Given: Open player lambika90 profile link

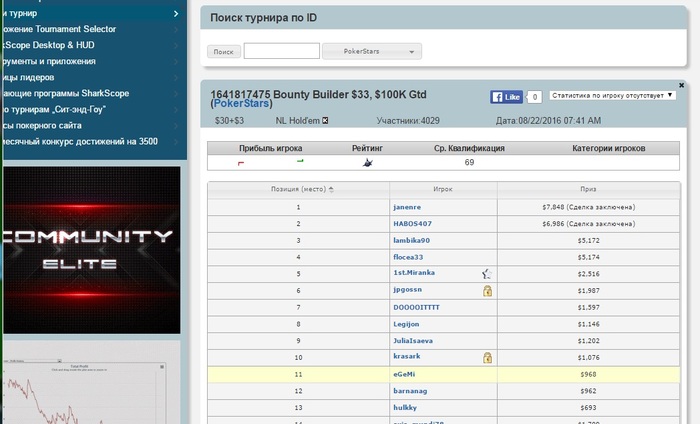Looking at the screenshot, I should click(x=411, y=240).
